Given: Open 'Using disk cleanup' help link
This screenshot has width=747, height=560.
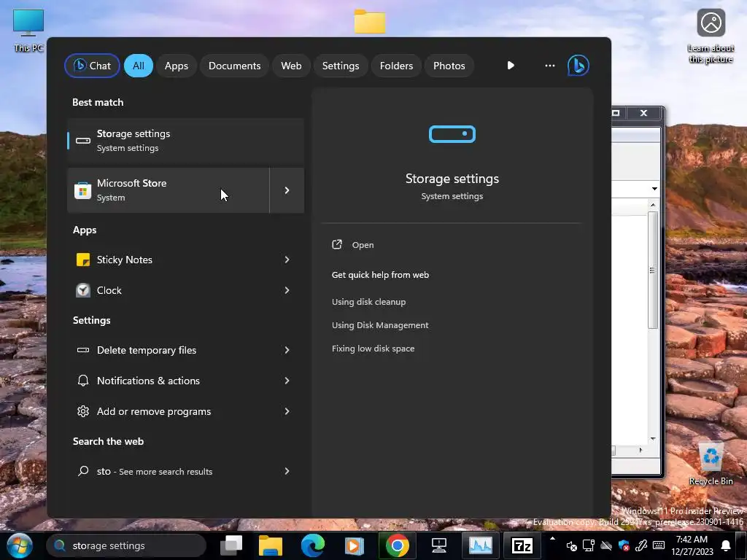Looking at the screenshot, I should click(x=368, y=301).
